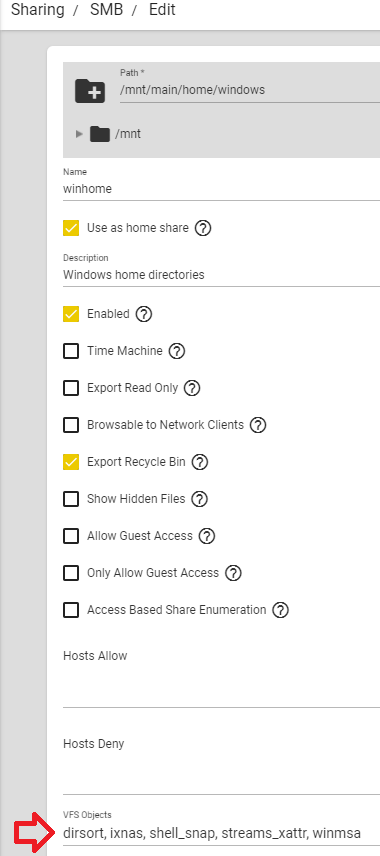Tick the Show Hidden Files checkbox
The width and height of the screenshot is (380, 856).
coord(71,499)
